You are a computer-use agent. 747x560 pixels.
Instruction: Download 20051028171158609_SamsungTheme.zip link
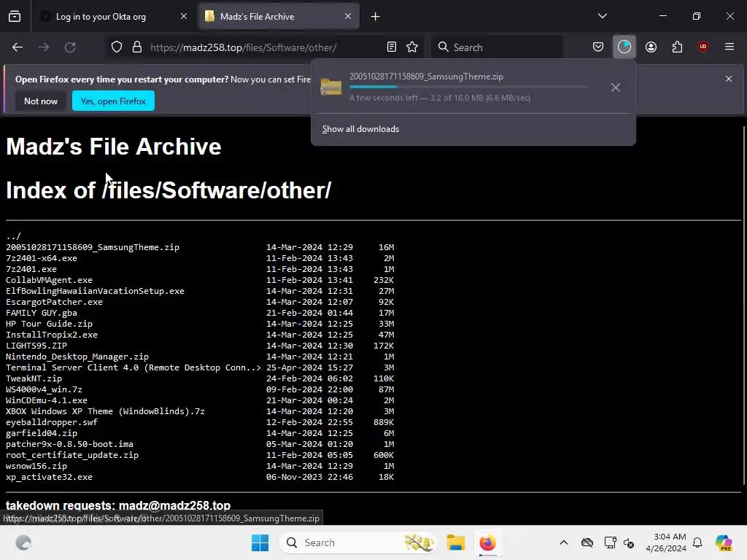tap(93, 247)
